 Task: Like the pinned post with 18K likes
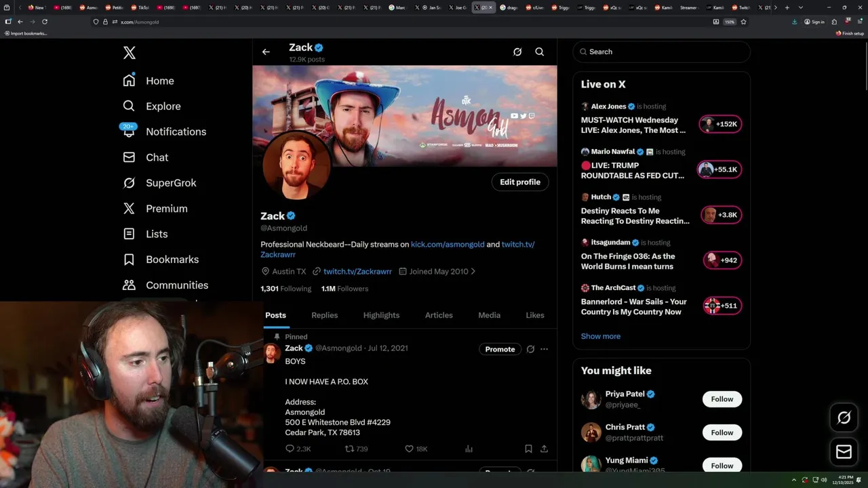(416, 449)
